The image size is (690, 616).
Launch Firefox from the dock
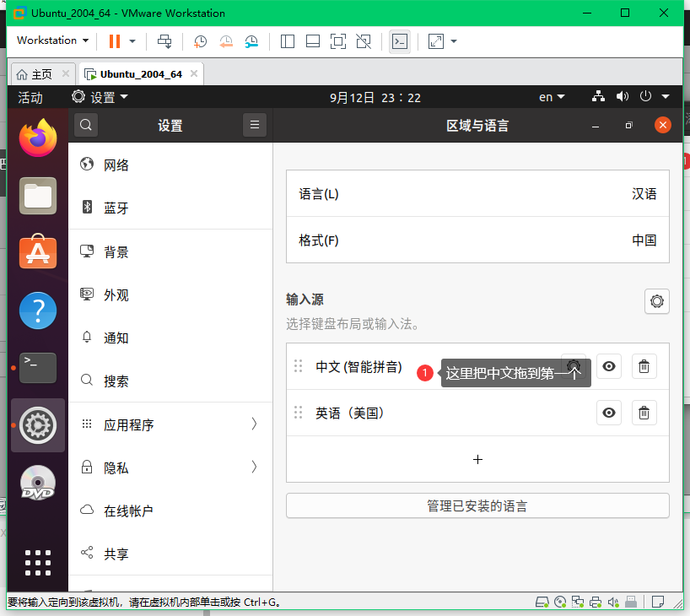38,138
